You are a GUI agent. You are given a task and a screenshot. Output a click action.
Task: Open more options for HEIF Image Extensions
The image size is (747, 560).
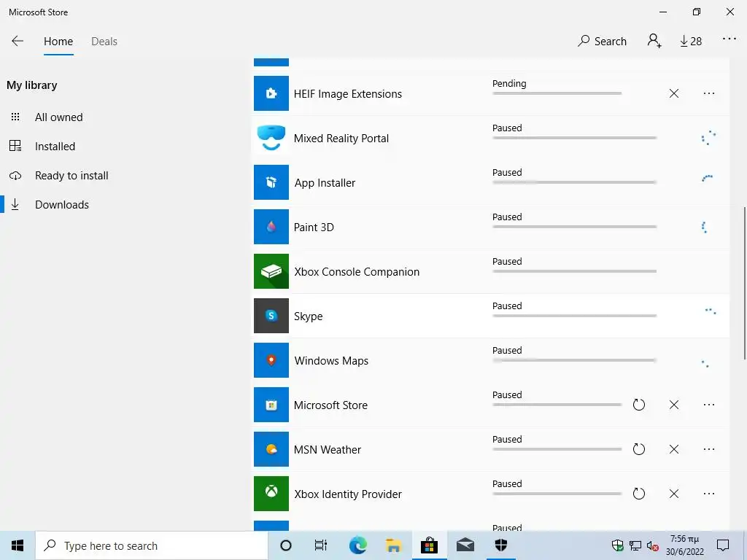(709, 93)
